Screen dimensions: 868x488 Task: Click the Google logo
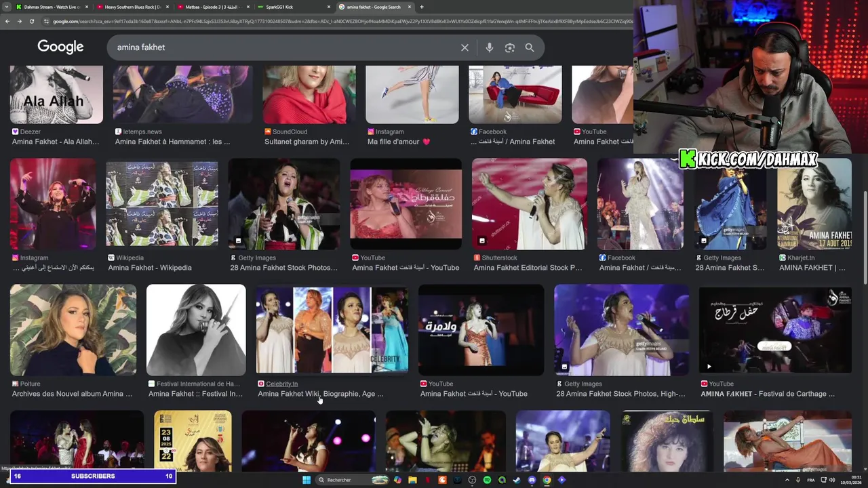point(60,47)
